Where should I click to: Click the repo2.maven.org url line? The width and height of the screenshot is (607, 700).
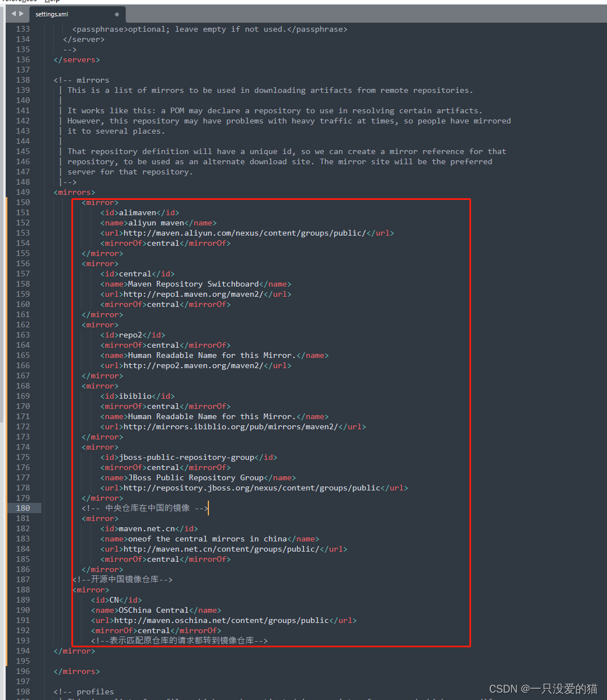(x=196, y=365)
